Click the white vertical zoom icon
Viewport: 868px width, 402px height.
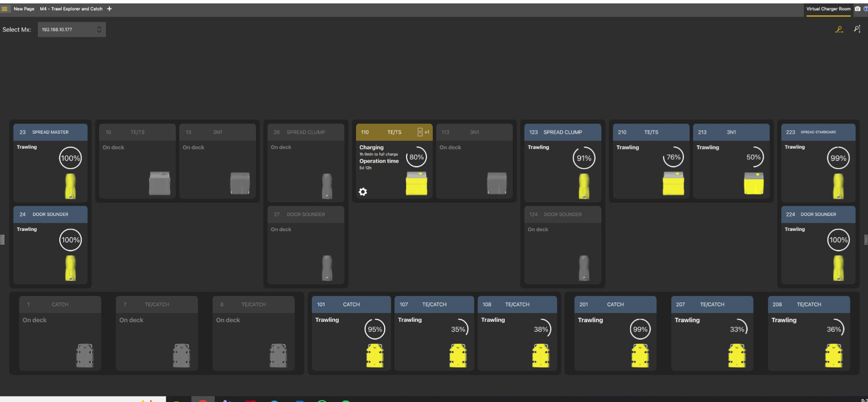tap(857, 29)
